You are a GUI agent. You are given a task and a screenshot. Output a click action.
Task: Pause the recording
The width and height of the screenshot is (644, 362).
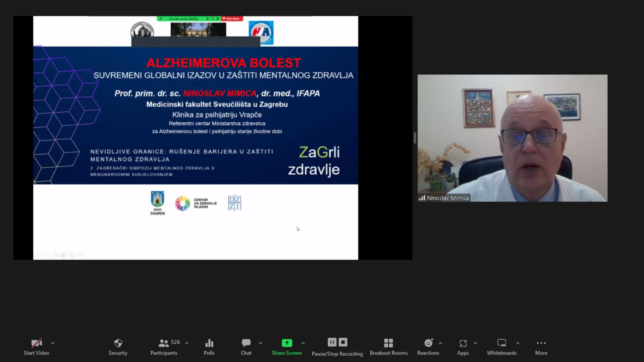pos(332,342)
